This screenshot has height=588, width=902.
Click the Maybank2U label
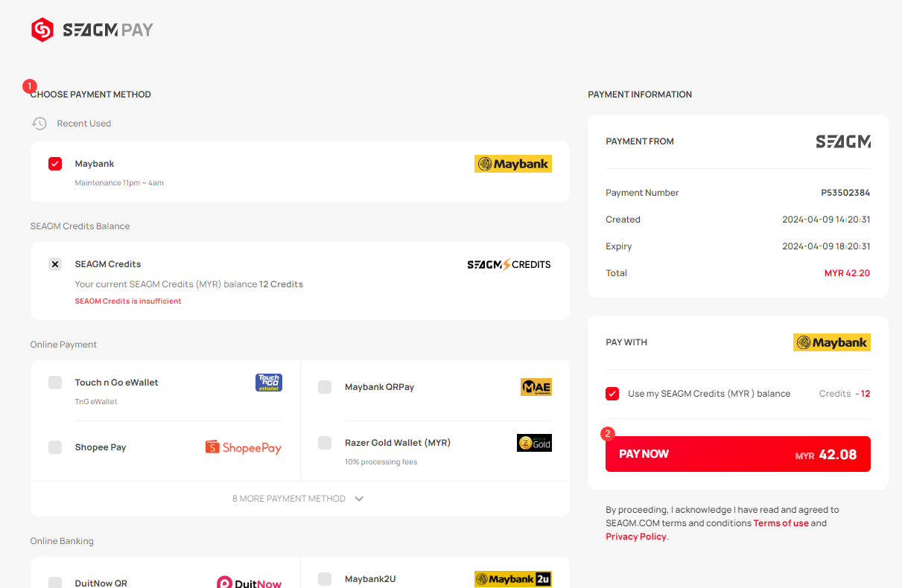[370, 579]
